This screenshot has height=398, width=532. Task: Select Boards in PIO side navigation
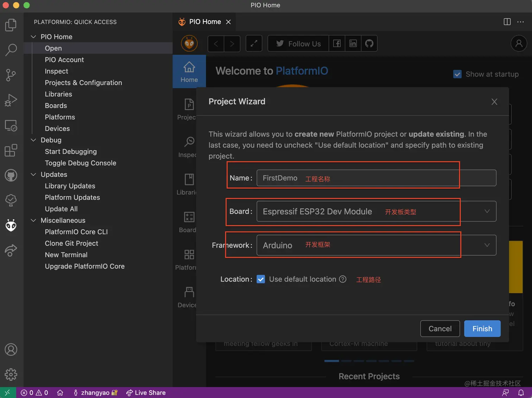(187, 222)
